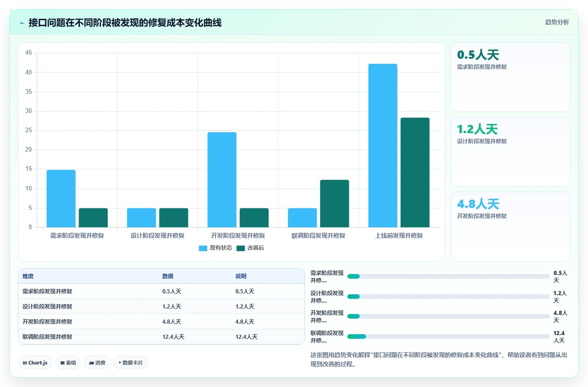This screenshot has width=588, height=387.
Task: Click the 进度 tag icon
Action: coord(91,363)
